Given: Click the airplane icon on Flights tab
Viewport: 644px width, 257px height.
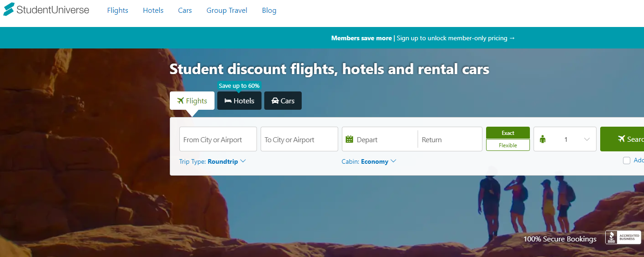Looking at the screenshot, I should click(x=180, y=101).
